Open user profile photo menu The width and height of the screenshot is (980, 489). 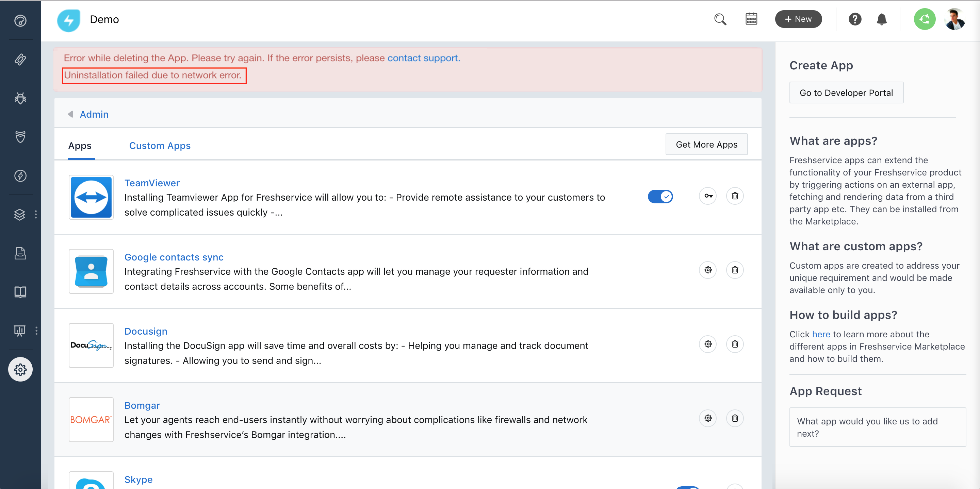954,19
